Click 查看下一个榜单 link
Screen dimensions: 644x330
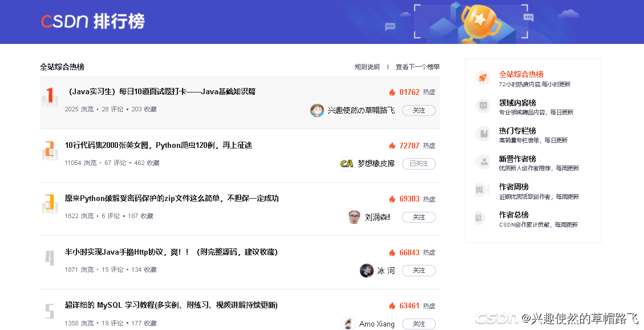(x=418, y=67)
